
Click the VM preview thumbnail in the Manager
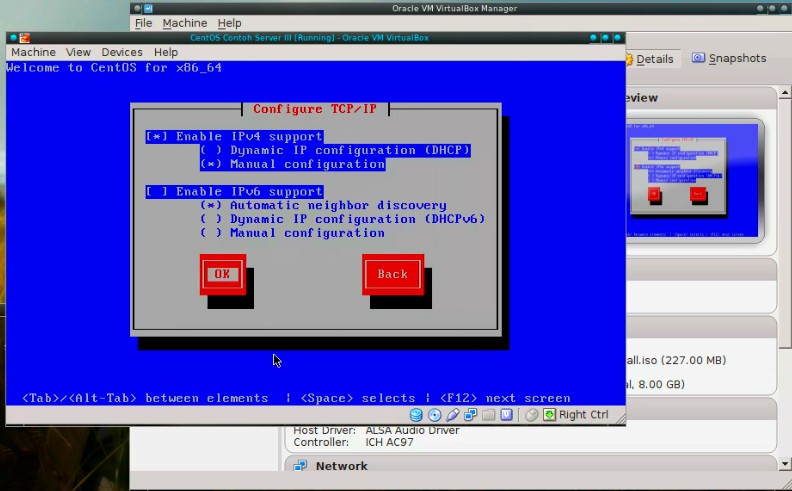pos(694,181)
